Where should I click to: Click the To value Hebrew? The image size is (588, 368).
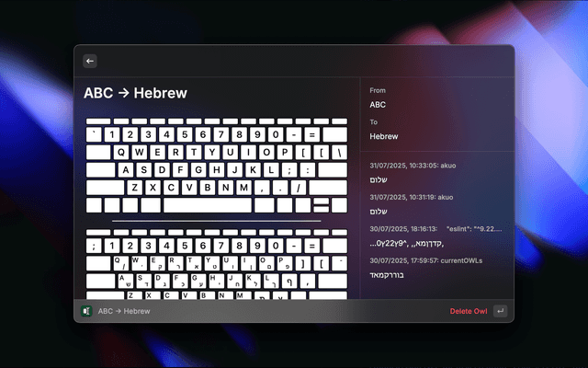click(x=384, y=136)
